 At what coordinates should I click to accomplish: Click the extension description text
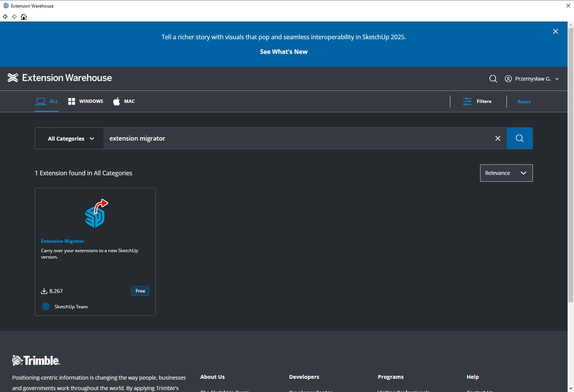89,254
